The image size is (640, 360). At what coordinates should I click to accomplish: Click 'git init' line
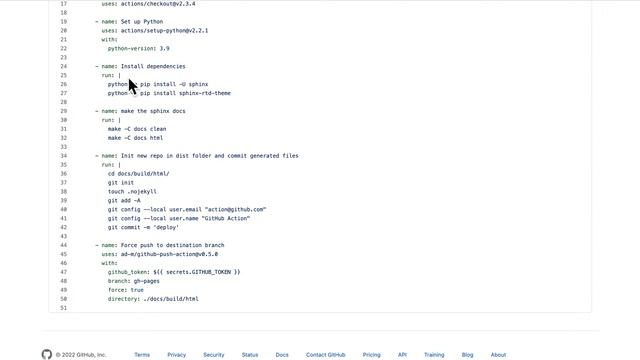121,183
